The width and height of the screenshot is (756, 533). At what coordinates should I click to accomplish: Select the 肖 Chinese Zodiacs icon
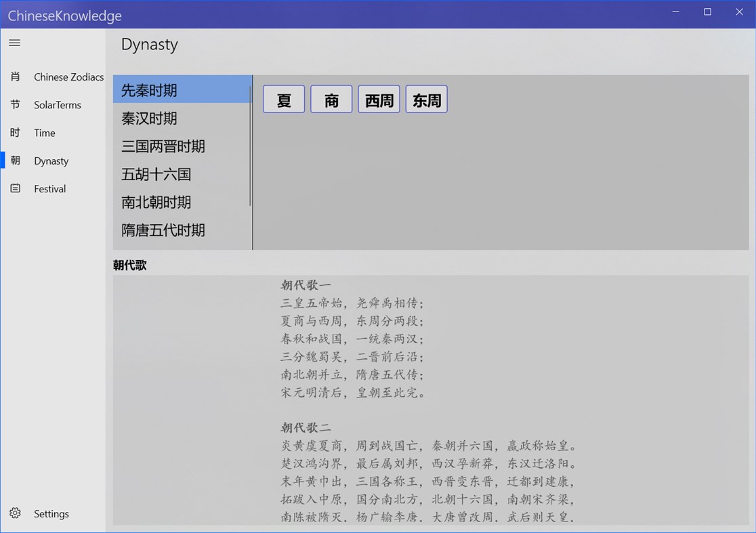click(15, 77)
